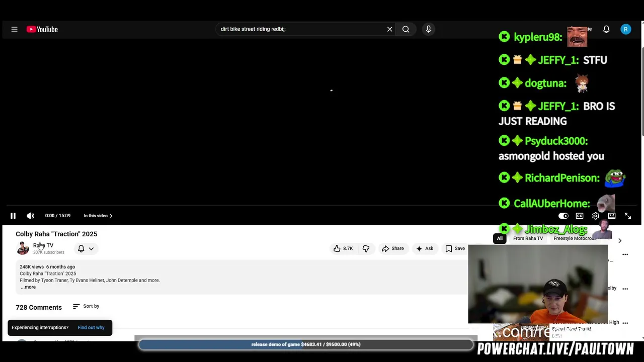Go to the YouTube home logo
Viewport: 644px width, 362px height.
(42, 29)
